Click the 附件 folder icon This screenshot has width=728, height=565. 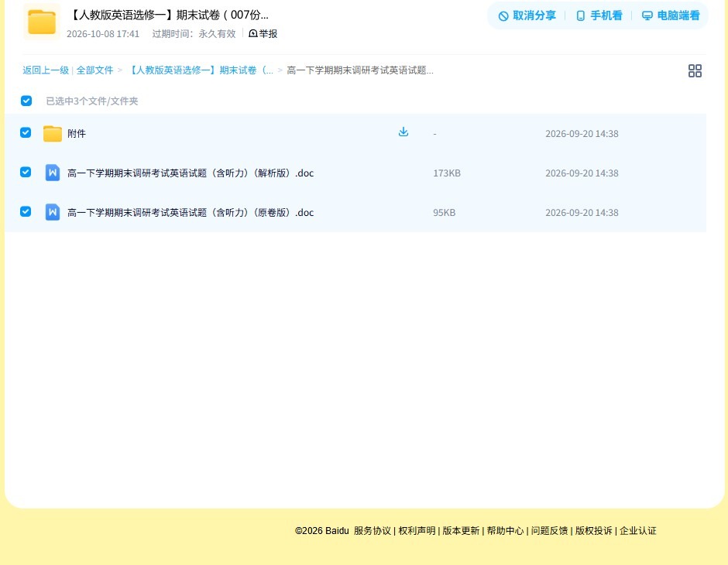pyautogui.click(x=53, y=134)
